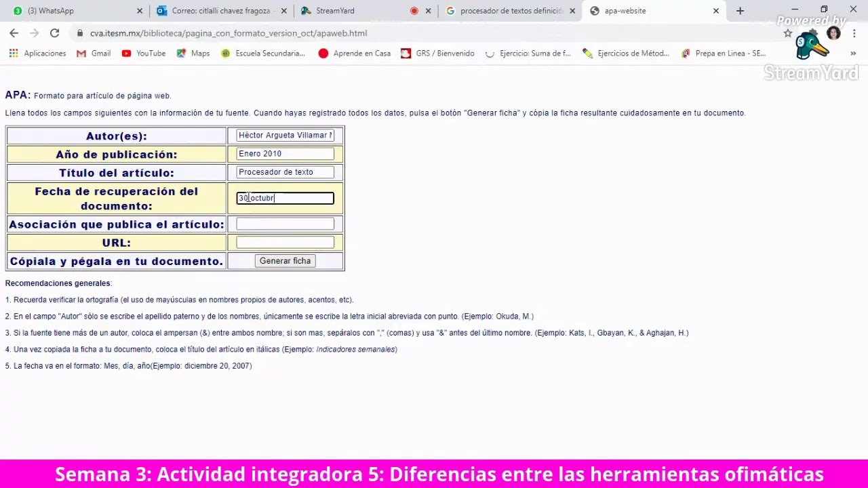Click the Maps bookmark icon
868x488 pixels.
pos(181,54)
